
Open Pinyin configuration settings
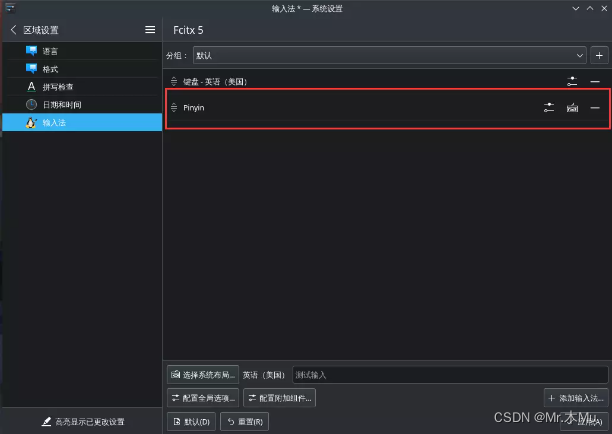tap(549, 107)
